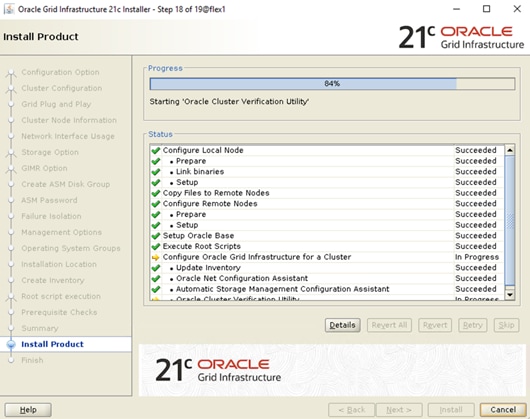Viewport: 530px width, 419px height.
Task: Click 'Setup Oracle Base' row text
Action: click(198, 236)
